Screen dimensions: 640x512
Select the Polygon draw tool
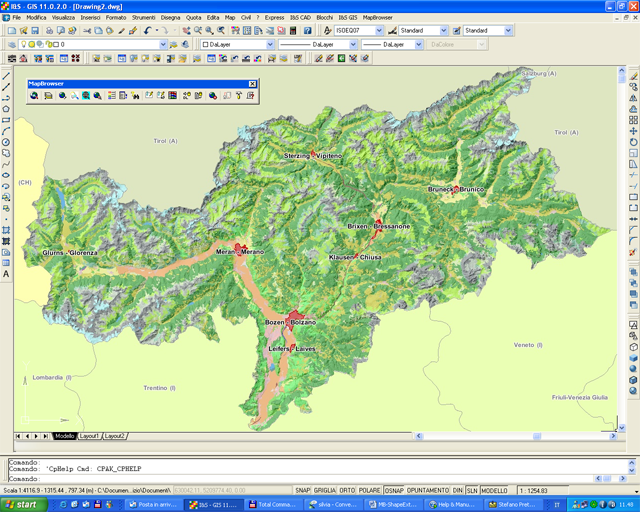point(7,109)
